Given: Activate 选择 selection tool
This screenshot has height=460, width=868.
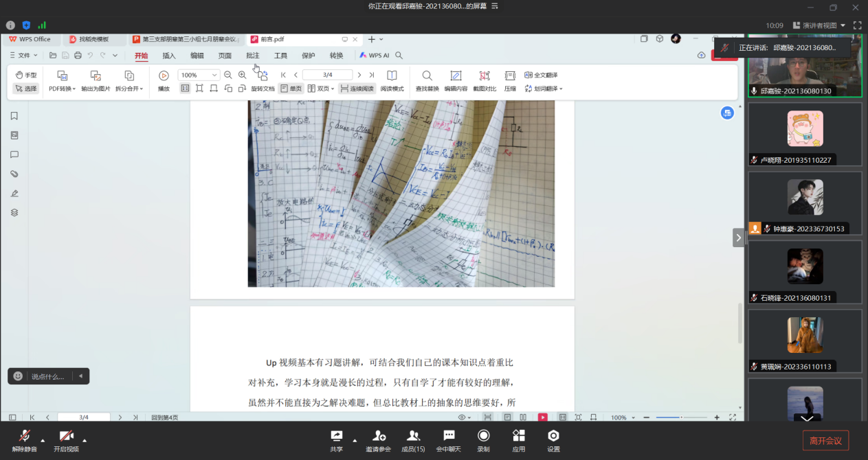Looking at the screenshot, I should (x=26, y=89).
